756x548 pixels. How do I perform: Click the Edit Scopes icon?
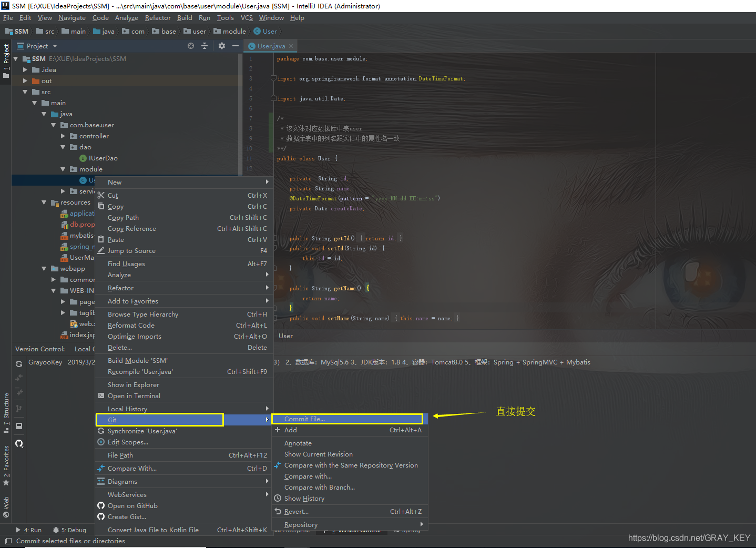pyautogui.click(x=101, y=442)
